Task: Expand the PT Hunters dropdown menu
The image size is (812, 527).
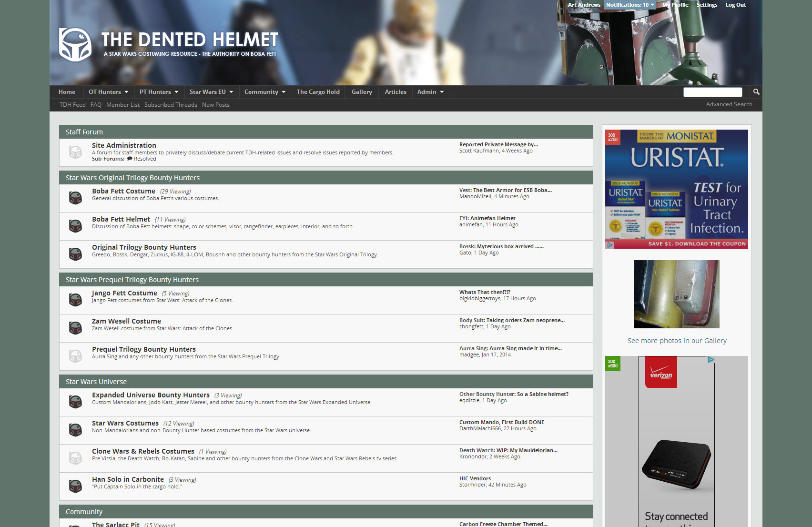Action: [x=159, y=92]
